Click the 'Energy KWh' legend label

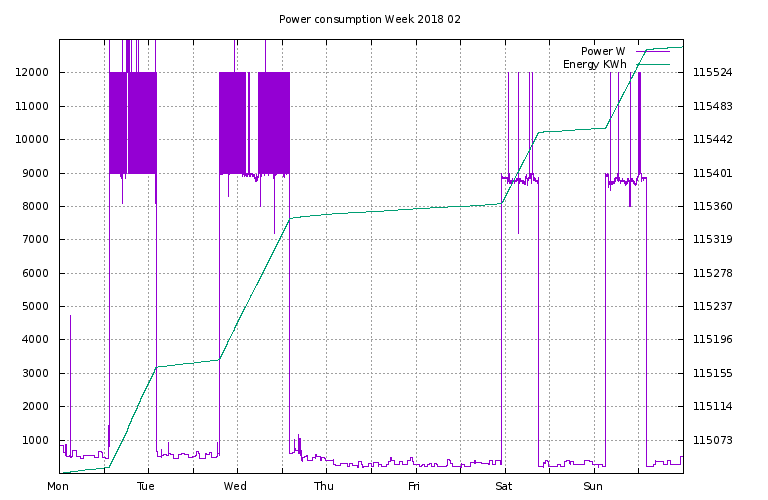tap(595, 64)
